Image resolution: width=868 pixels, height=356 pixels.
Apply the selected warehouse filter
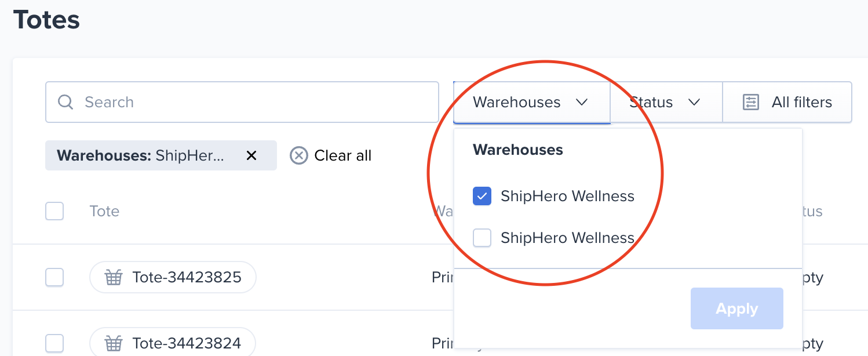(x=737, y=308)
